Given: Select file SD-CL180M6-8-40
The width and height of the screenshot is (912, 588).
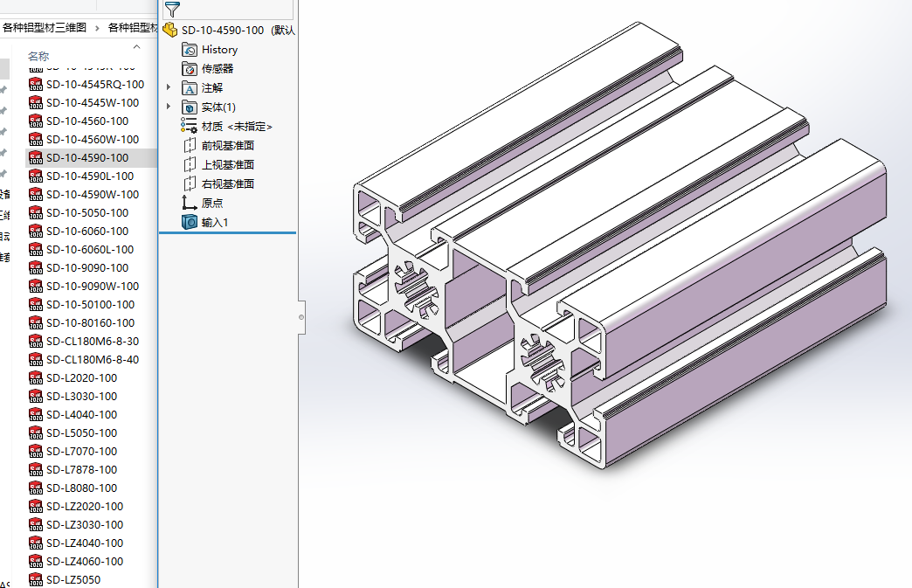Looking at the screenshot, I should click(x=92, y=360).
